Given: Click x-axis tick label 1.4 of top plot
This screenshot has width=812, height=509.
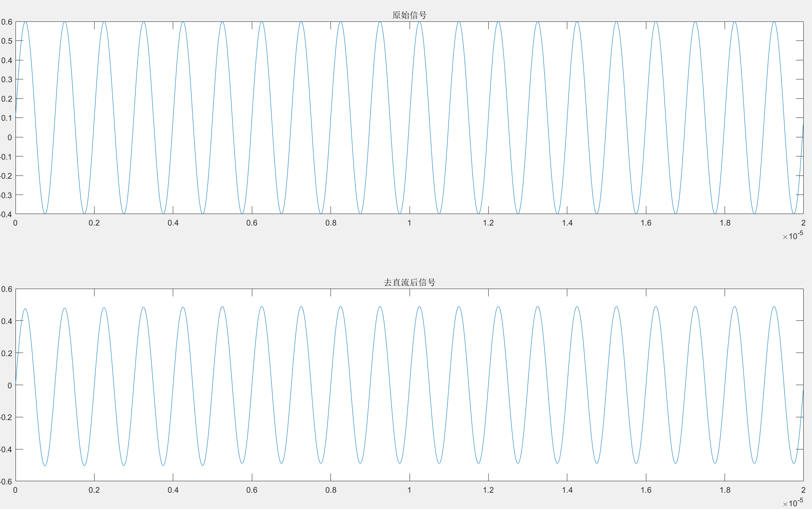Looking at the screenshot, I should click(567, 223).
